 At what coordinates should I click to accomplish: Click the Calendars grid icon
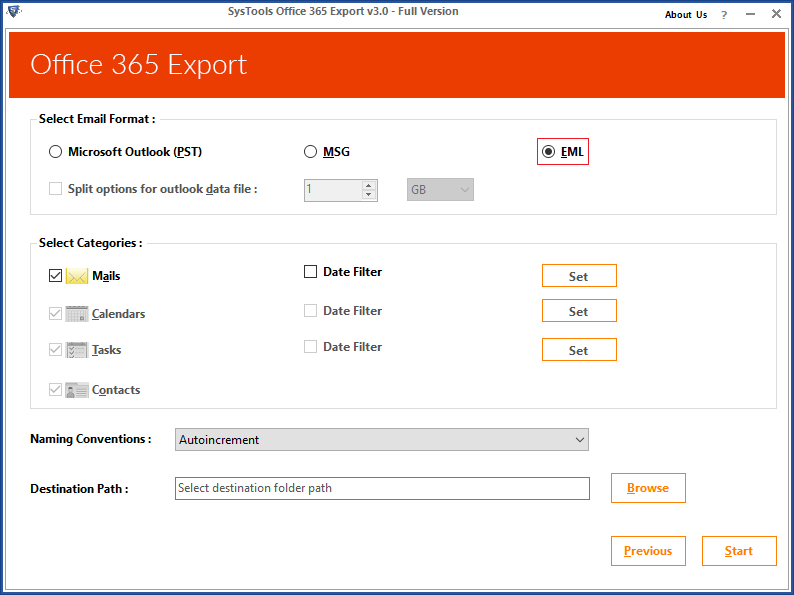76,314
